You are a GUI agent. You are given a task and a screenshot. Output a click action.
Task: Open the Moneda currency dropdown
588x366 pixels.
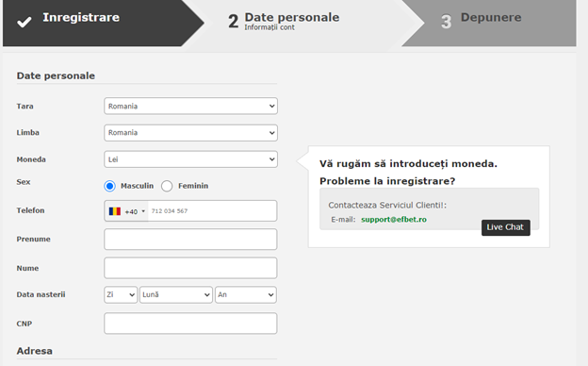tap(190, 159)
